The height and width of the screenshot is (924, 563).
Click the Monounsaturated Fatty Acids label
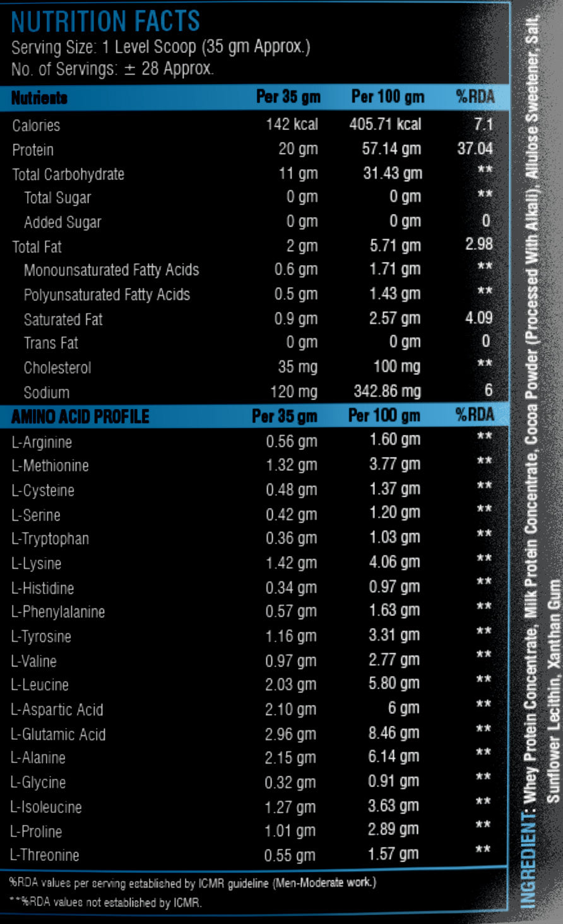tap(111, 271)
